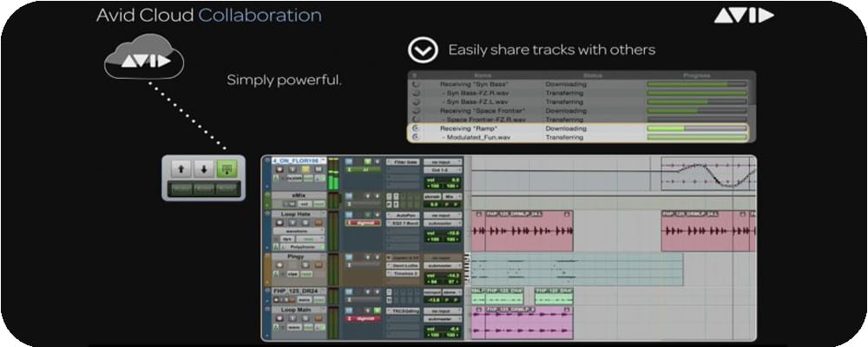Image resolution: width=868 pixels, height=347 pixels.
Task: Open the Filter Gate insert selector
Action: point(405,161)
